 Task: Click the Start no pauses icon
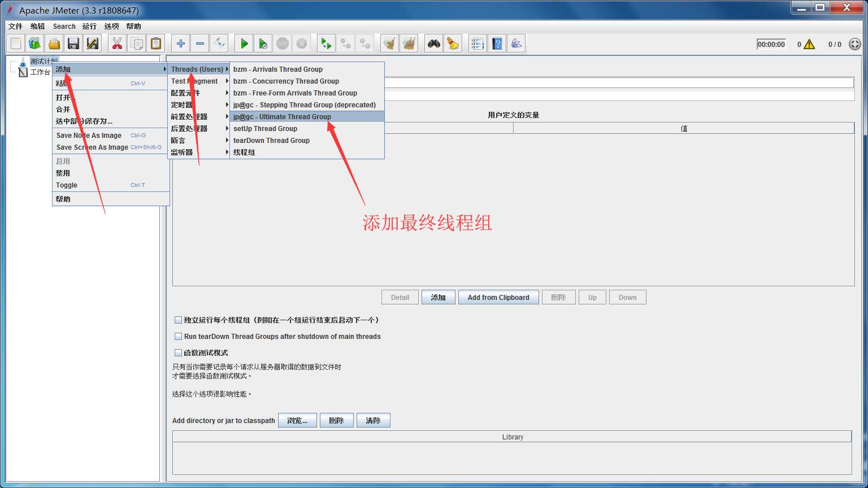pos(263,43)
